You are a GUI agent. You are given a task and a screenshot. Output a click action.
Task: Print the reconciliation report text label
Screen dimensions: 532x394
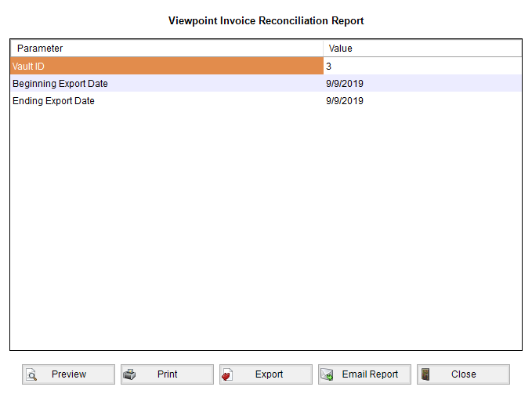[167, 374]
